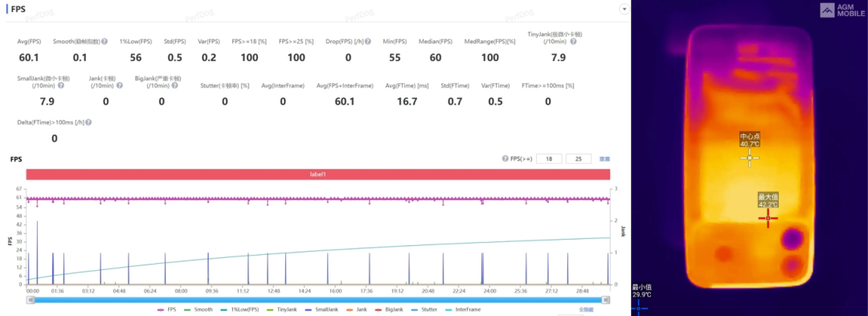Screen dimensions: 868x316
Task: Click the FTime>=100ms [%] label
Action: [x=547, y=86]
